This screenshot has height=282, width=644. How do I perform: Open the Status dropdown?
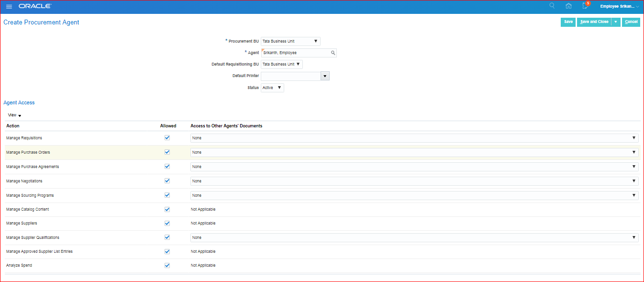click(272, 88)
